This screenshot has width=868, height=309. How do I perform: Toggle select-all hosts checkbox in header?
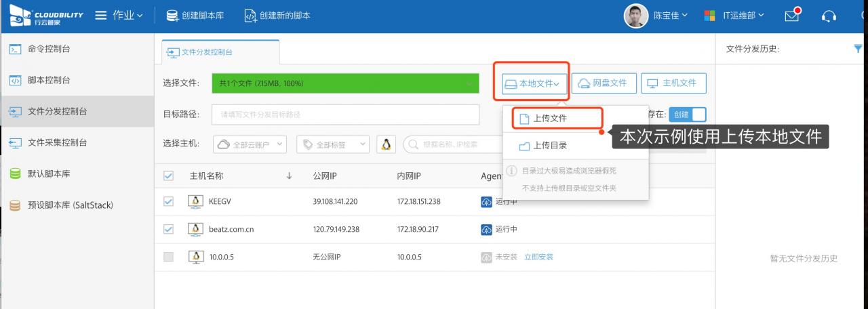169,176
